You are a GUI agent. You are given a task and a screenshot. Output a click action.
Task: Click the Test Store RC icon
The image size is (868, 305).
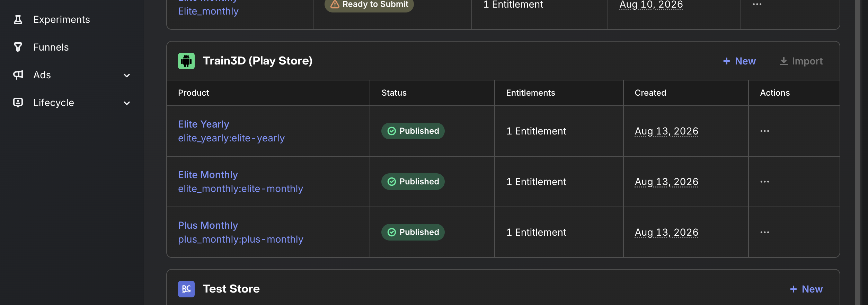(x=186, y=289)
